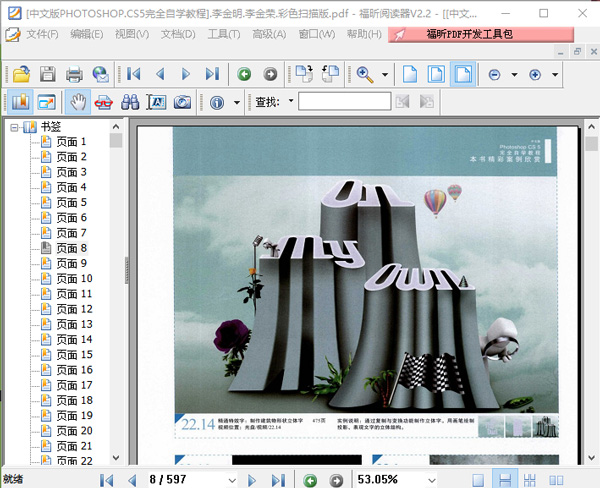This screenshot has height=488, width=600.
Task: Go to last page in top toolbar
Action: 212,74
